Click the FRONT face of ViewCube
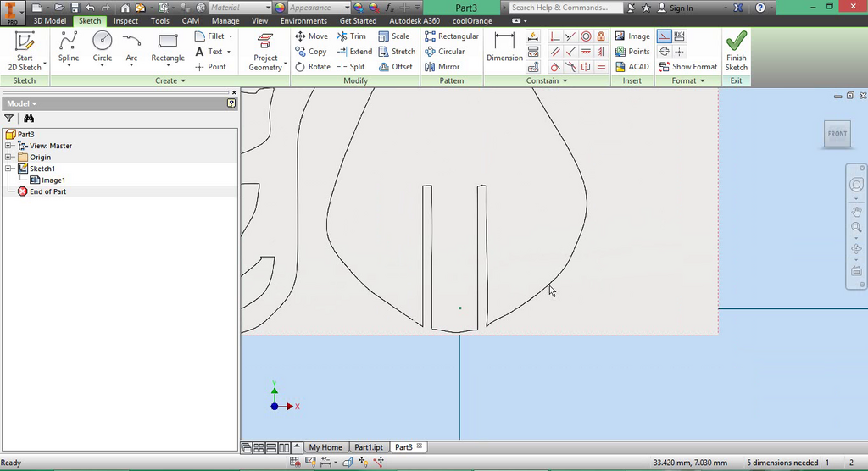Image resolution: width=868 pixels, height=471 pixels. point(837,134)
